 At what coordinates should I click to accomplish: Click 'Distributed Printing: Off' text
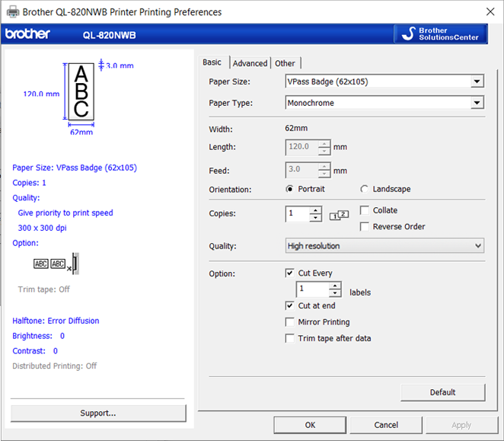pos(54,366)
